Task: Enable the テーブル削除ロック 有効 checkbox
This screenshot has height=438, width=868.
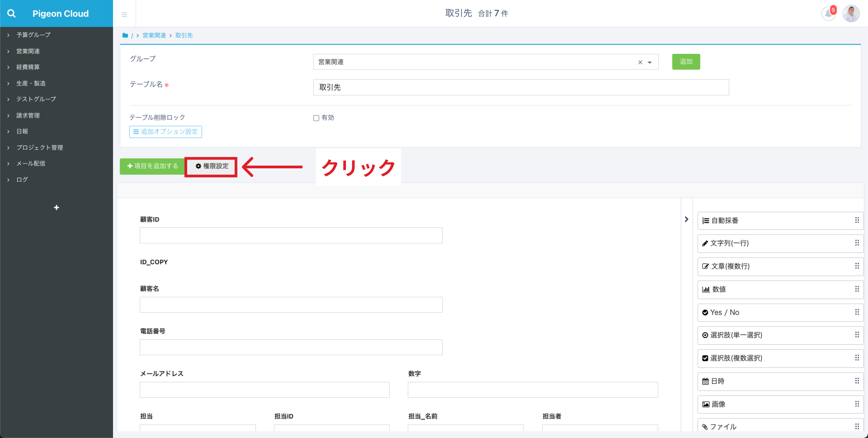Action: click(316, 118)
